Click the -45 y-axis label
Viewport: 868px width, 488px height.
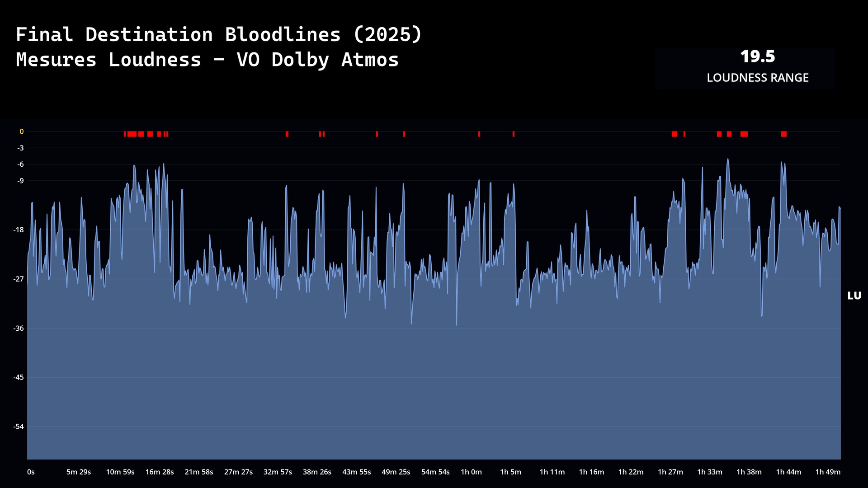pos(19,377)
